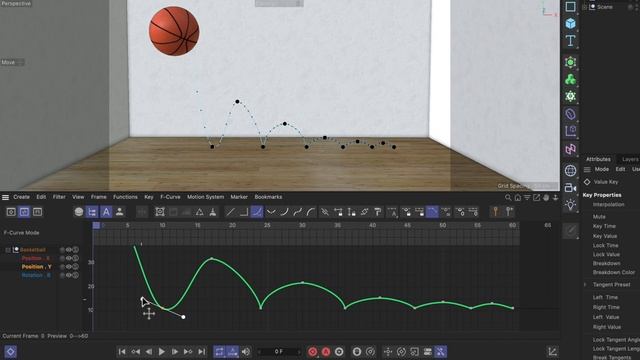Toggle loop playback button
Screen dimensions: 640x360
(219, 351)
